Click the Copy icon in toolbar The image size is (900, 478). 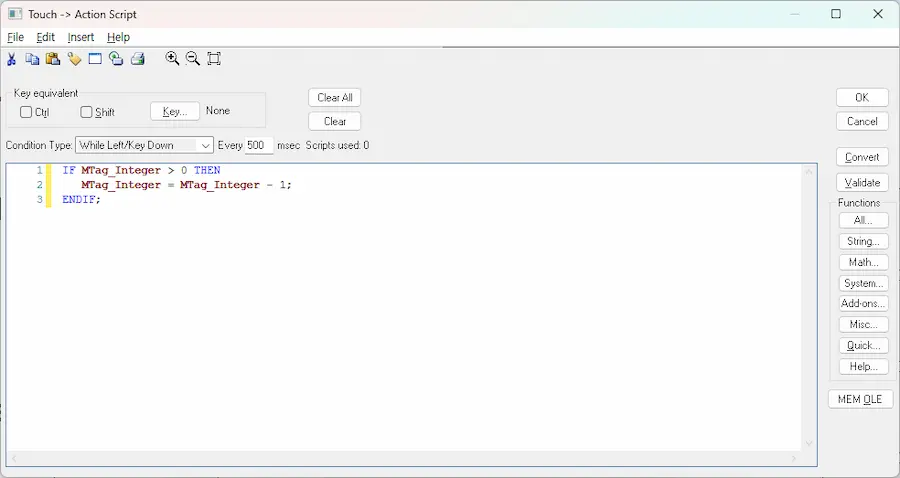(32, 59)
